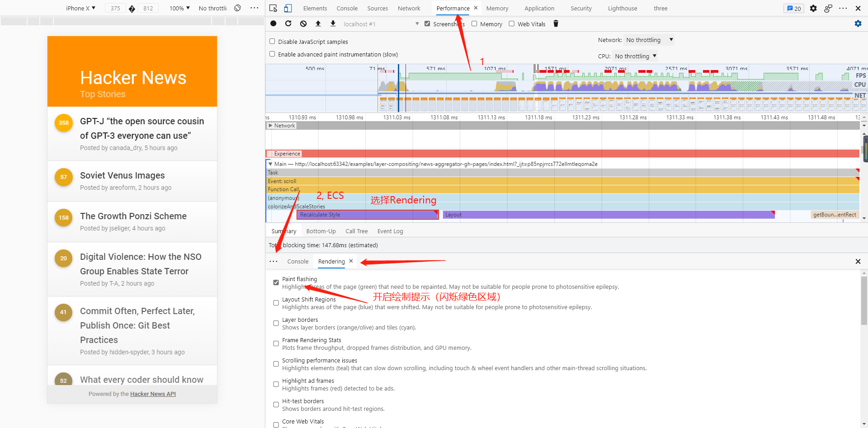Clear the performance recording
The width and height of the screenshot is (868, 428).
(x=303, y=24)
